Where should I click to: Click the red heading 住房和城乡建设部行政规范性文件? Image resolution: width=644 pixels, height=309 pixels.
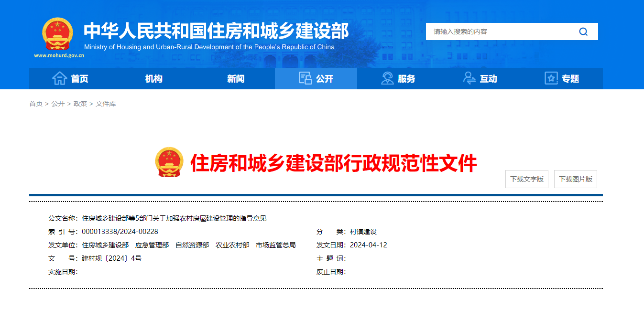(x=333, y=163)
